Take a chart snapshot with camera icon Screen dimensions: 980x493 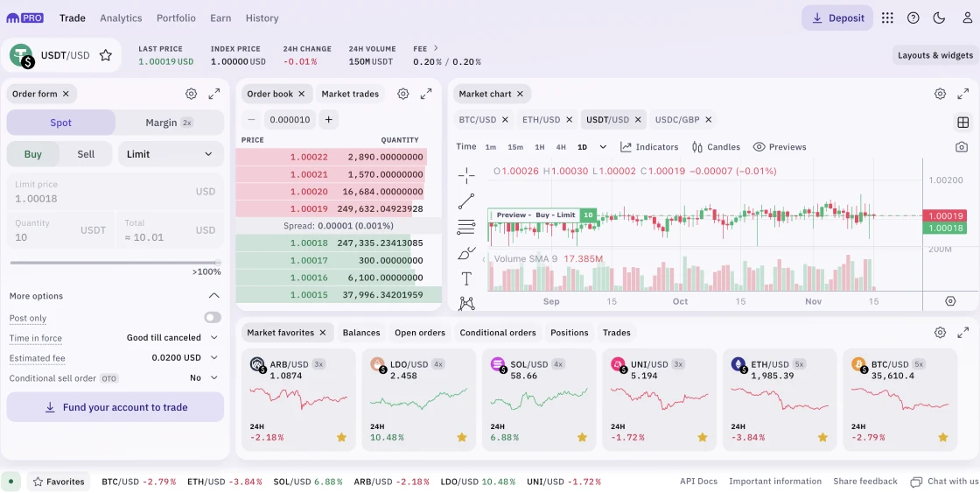962,147
